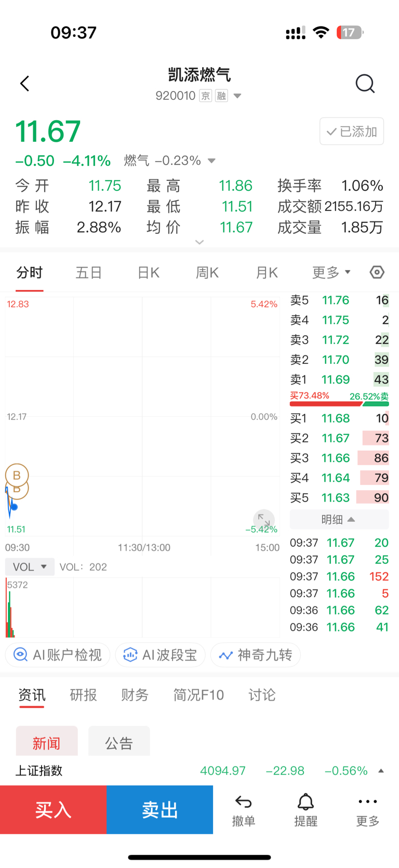Switch to 研报 tab

(83, 695)
